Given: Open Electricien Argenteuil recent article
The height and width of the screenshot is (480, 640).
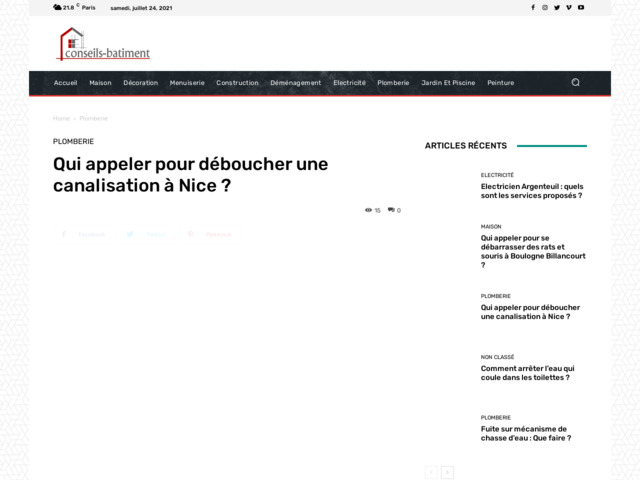Looking at the screenshot, I should (532, 191).
